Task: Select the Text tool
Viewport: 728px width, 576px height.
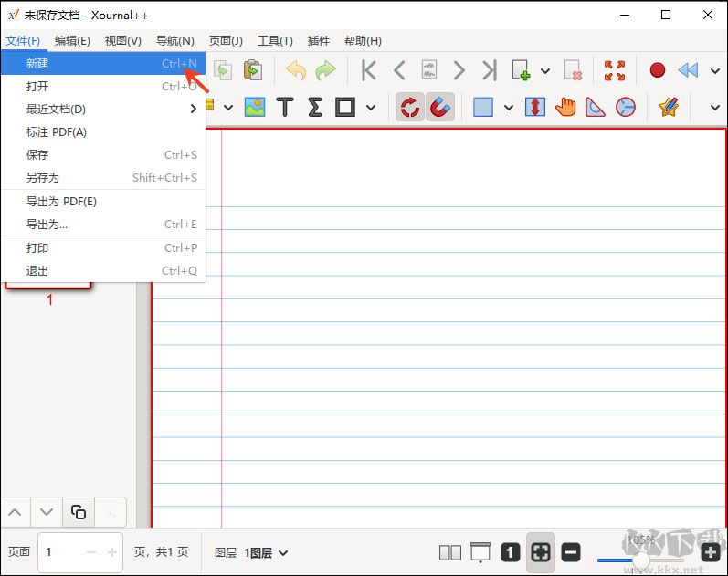Action: point(285,107)
